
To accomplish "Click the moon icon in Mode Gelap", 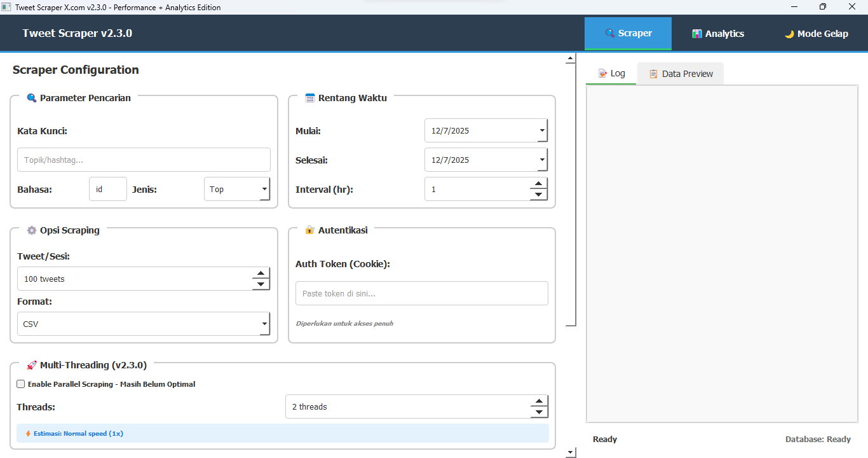I will tap(790, 33).
